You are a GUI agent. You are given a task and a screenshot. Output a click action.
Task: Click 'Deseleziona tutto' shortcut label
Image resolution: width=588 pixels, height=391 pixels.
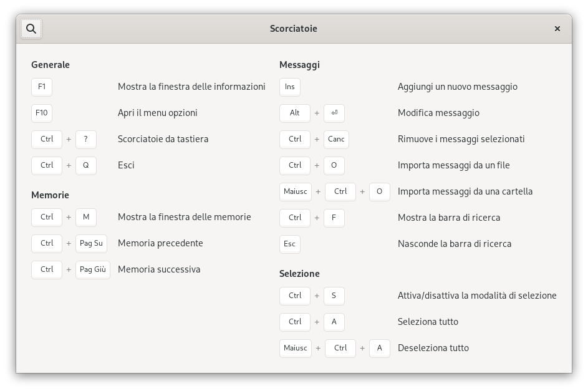[433, 348]
